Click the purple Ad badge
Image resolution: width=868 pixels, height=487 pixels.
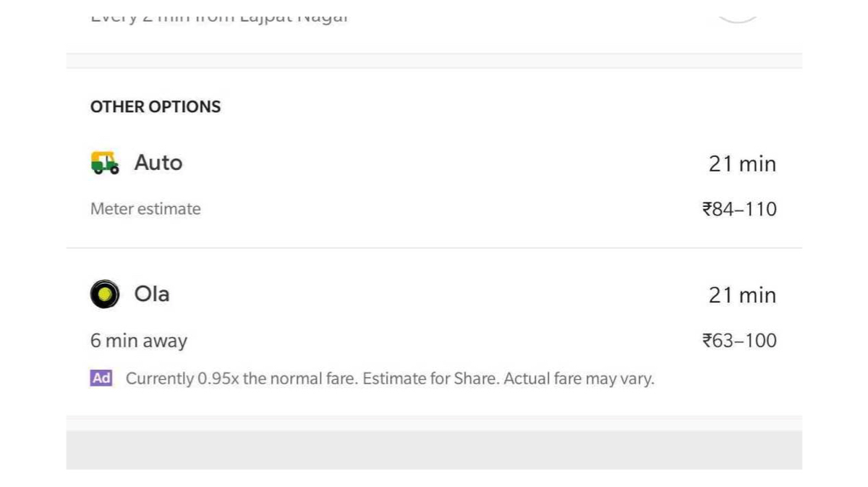[101, 378]
